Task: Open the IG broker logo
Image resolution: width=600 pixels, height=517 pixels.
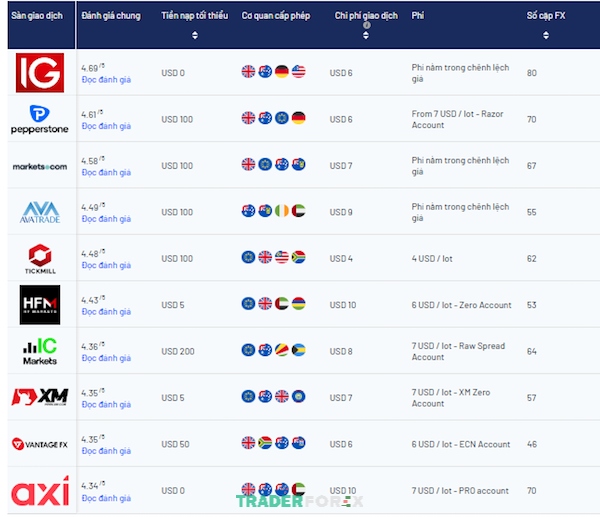Action: coord(40,73)
